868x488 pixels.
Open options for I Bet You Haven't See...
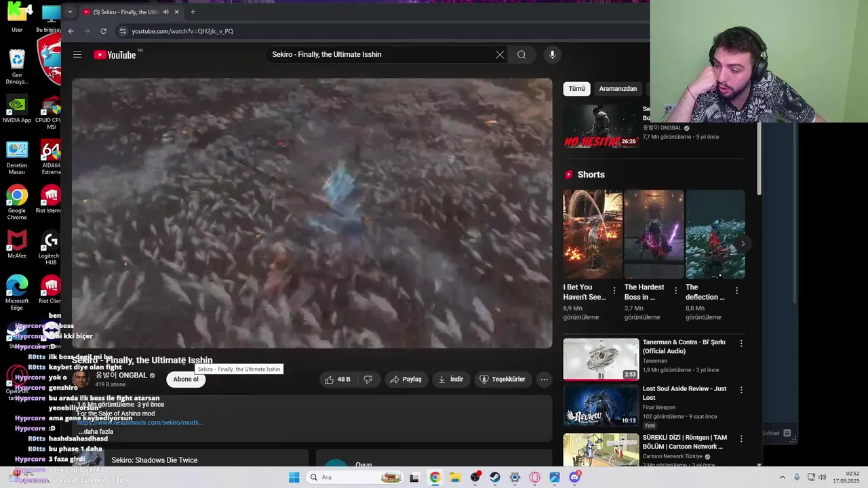(x=614, y=291)
